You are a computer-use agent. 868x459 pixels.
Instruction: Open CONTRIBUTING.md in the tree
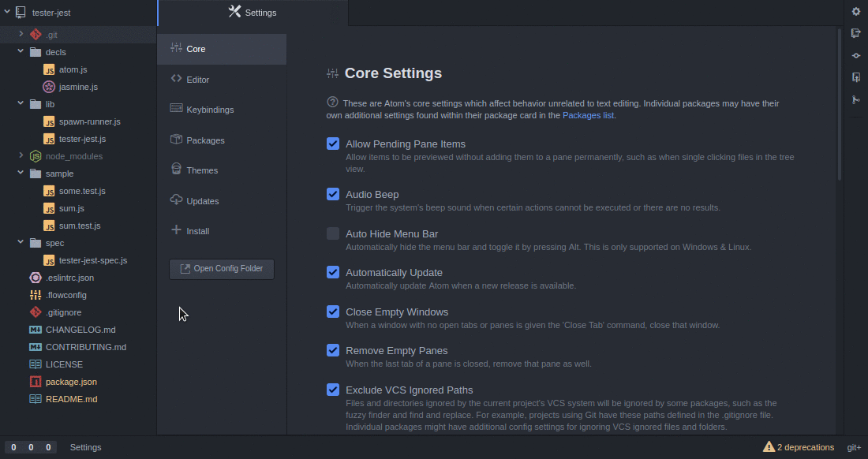pyautogui.click(x=86, y=347)
